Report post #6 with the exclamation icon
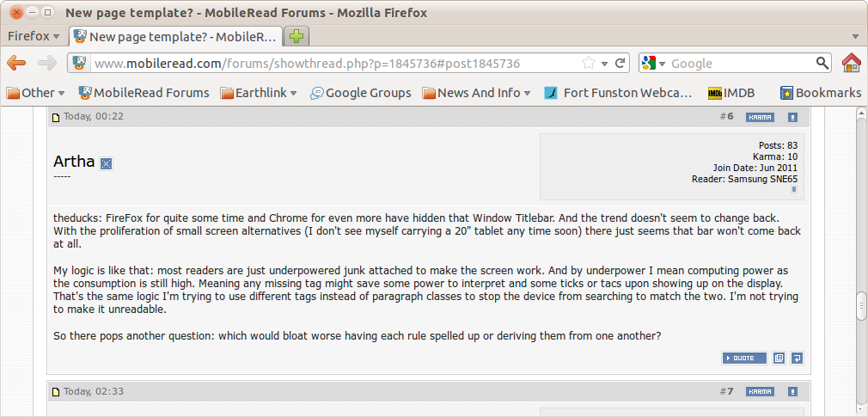868x417 pixels. 792,117
